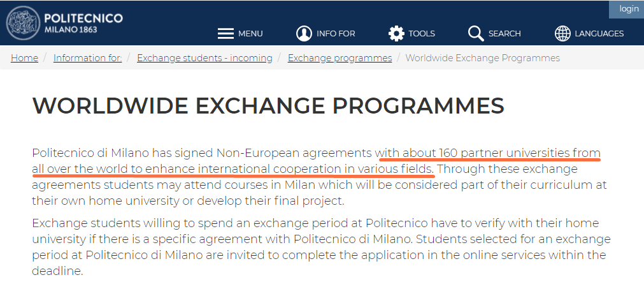Expand the TOOLS menu
644x289 pixels.
click(422, 34)
